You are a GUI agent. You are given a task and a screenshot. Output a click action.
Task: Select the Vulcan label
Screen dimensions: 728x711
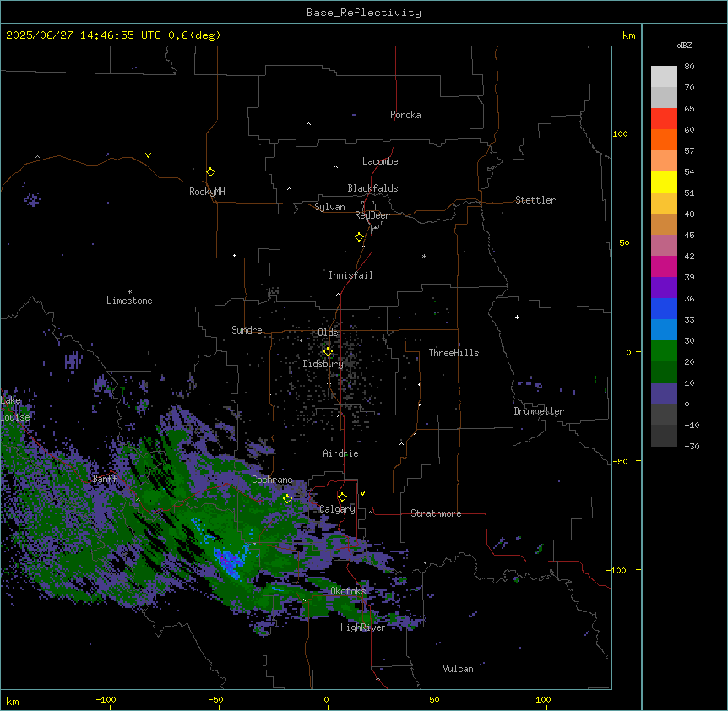tap(459, 669)
